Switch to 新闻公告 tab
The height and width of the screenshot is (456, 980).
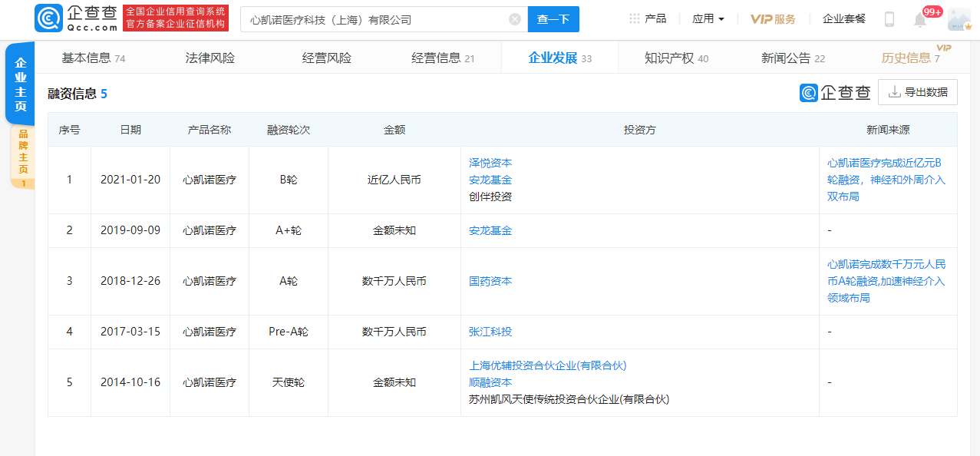tap(793, 58)
